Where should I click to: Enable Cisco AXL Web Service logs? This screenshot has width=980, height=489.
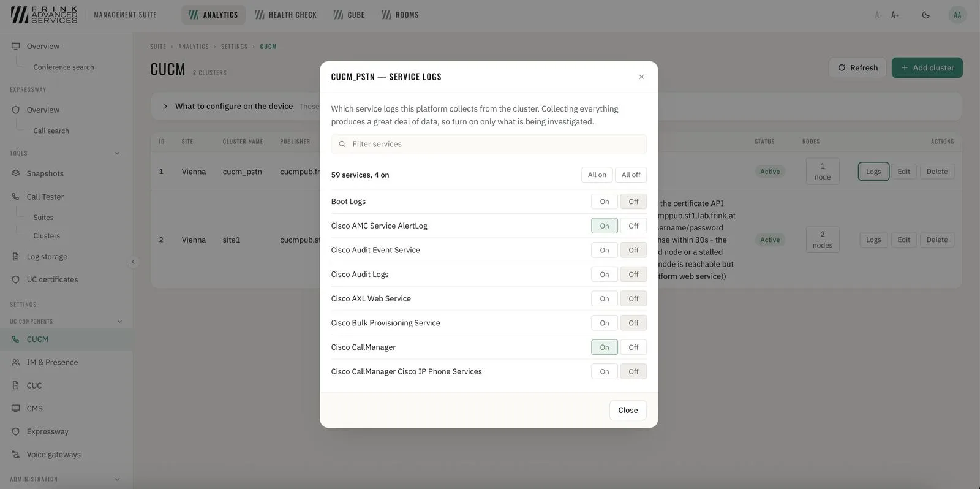605,299
